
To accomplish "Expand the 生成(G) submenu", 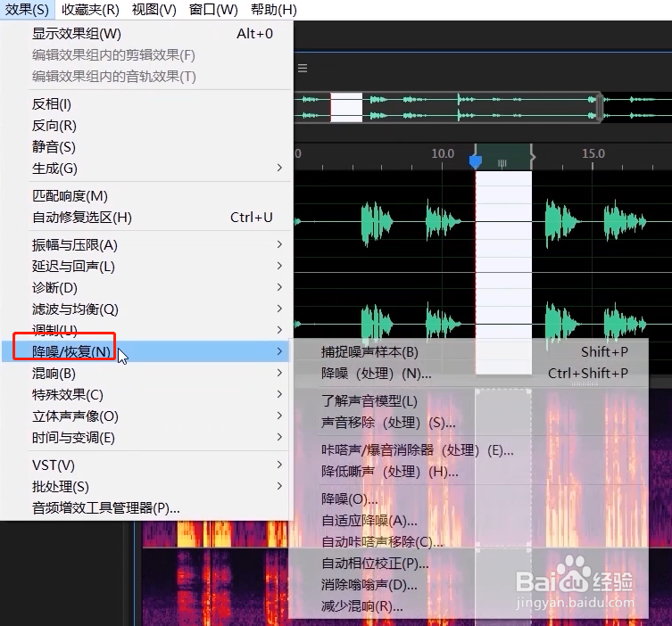I will tap(146, 169).
